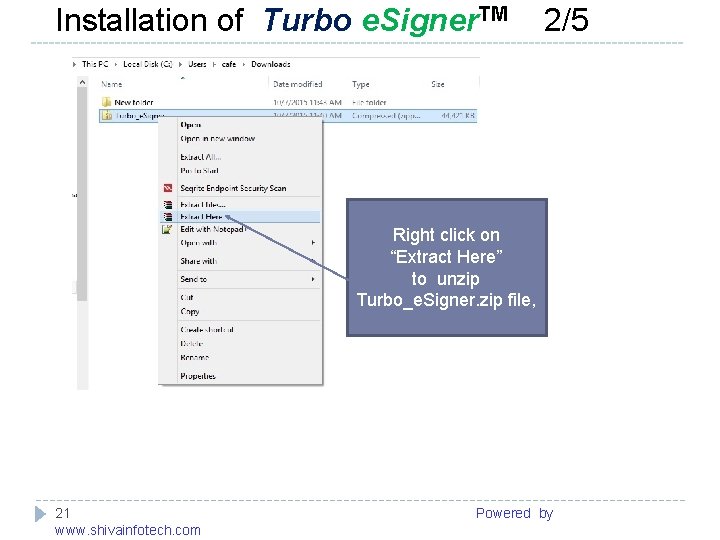
Task: Select Share with menu entry
Action: pos(198,261)
